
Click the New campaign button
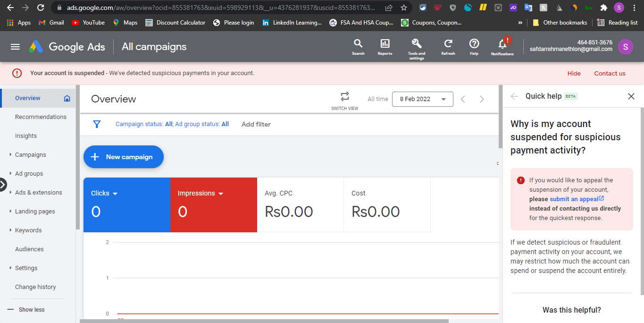click(123, 156)
